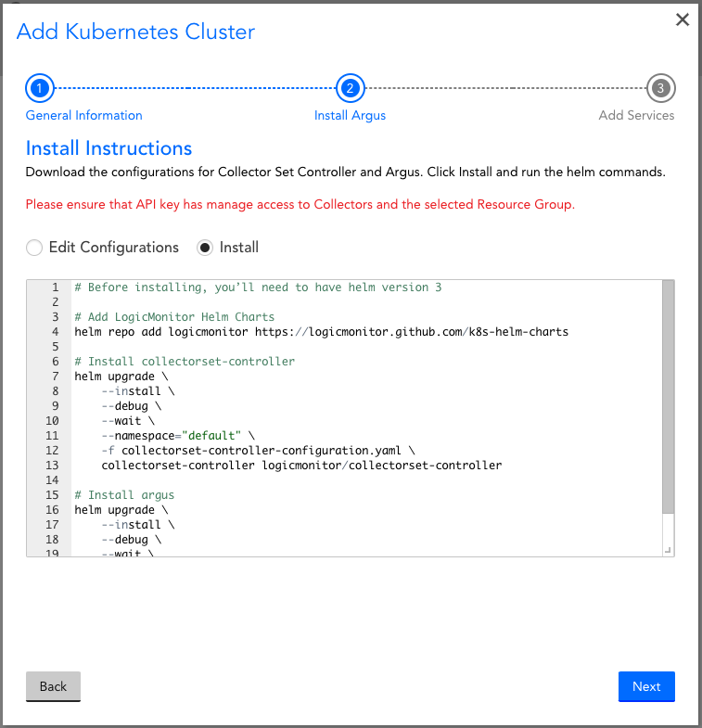Viewport: 702px width, 728px height.
Task: Click the 'Download the configurations' instruction text
Action: point(345,172)
